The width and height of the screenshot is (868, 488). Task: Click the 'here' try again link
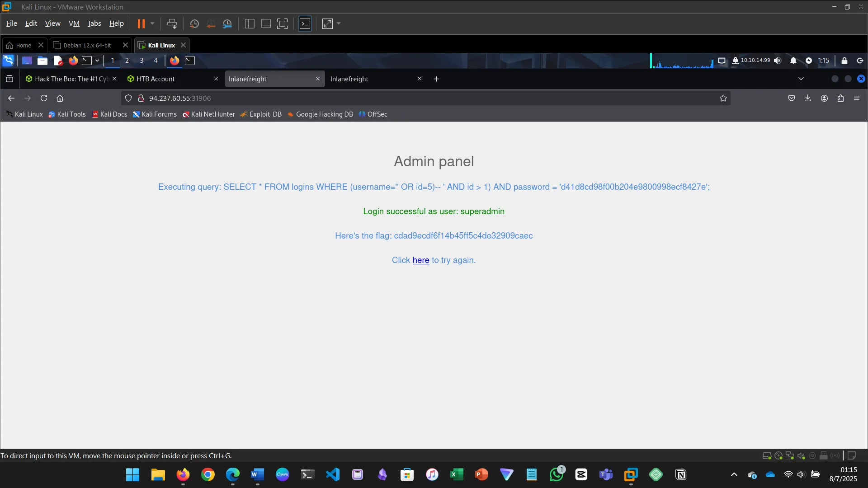coord(420,260)
